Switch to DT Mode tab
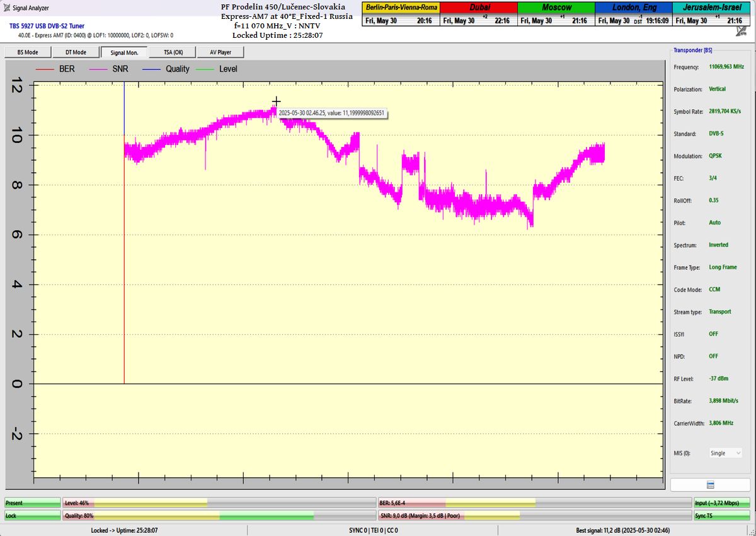Image resolution: width=756 pixels, height=536 pixels. [x=76, y=52]
